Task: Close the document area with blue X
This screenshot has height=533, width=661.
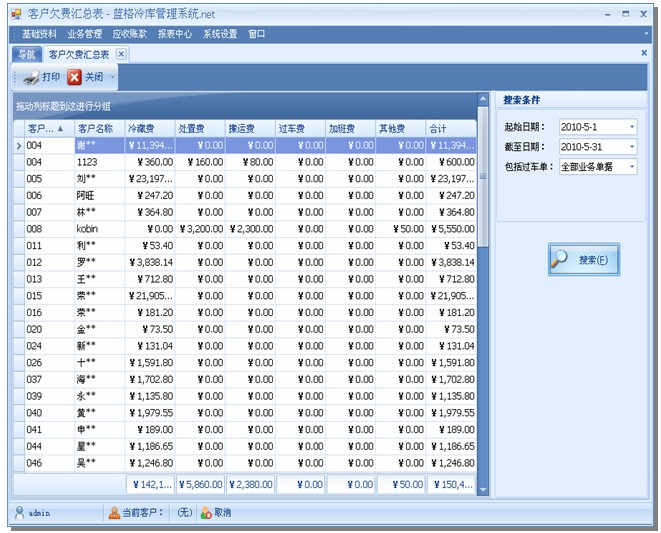Action: tap(644, 52)
